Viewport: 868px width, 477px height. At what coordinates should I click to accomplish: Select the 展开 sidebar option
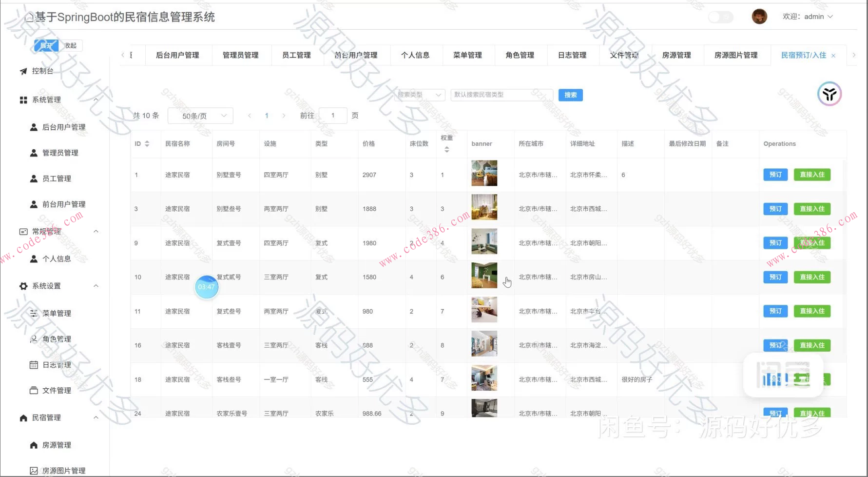[x=46, y=45]
